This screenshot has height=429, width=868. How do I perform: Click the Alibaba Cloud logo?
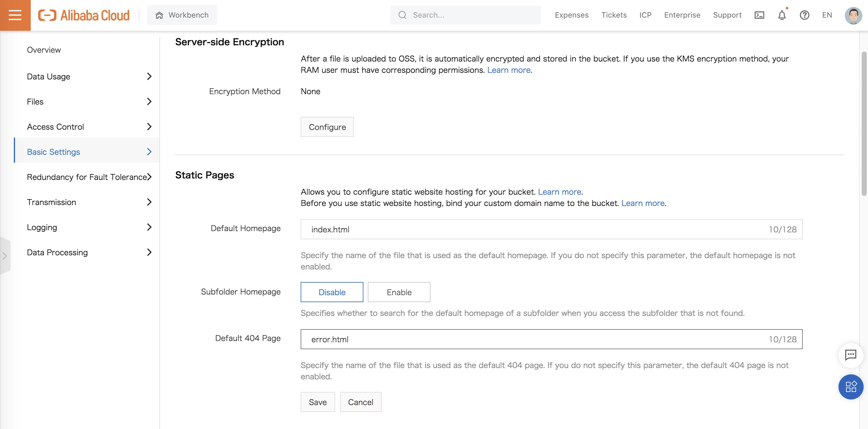tap(83, 15)
